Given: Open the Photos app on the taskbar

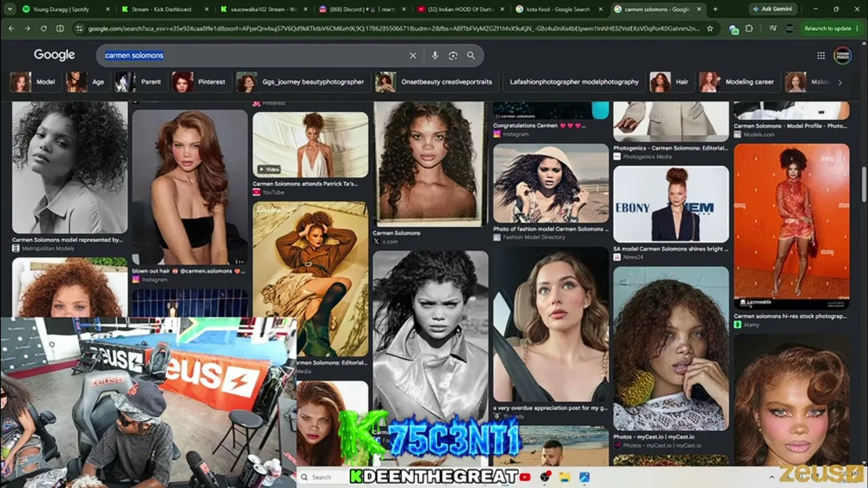Looking at the screenshot, I should pos(584,477).
